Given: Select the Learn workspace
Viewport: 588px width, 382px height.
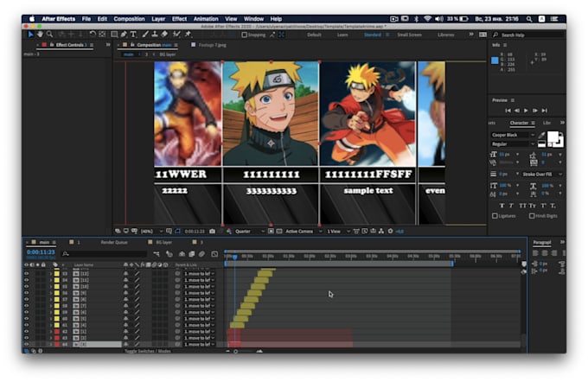Looking at the screenshot, I should (342, 35).
